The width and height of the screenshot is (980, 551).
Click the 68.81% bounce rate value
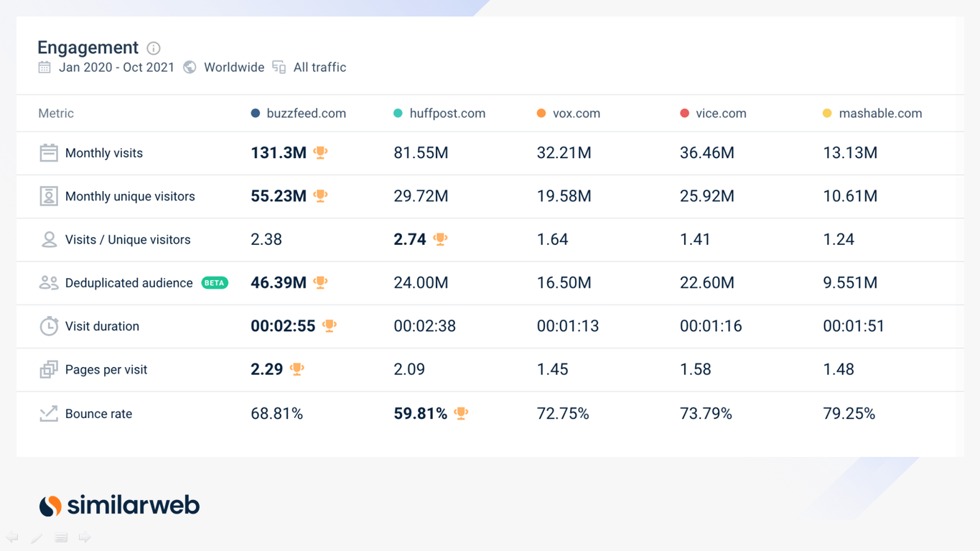pyautogui.click(x=276, y=414)
